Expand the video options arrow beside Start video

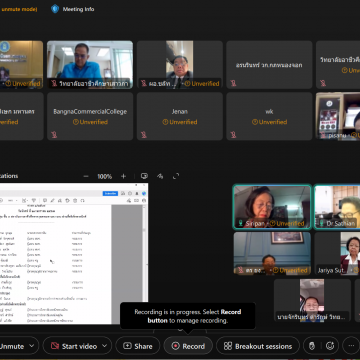[x=105, y=346]
